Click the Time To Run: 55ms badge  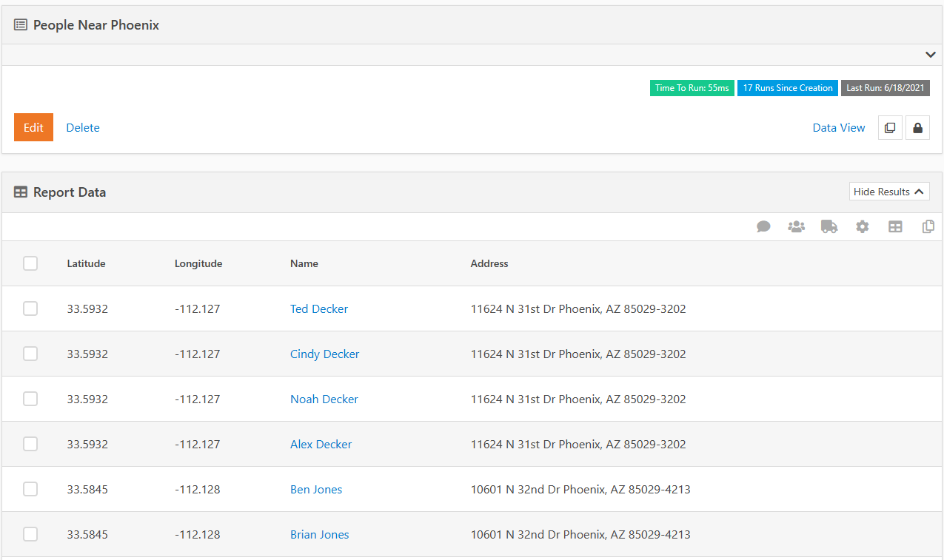692,87
